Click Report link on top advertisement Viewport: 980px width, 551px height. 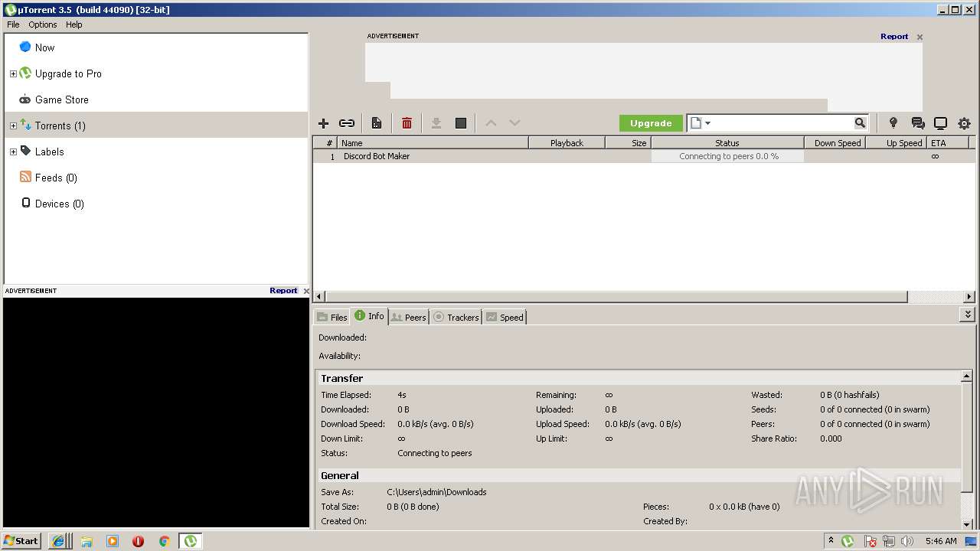(x=894, y=36)
